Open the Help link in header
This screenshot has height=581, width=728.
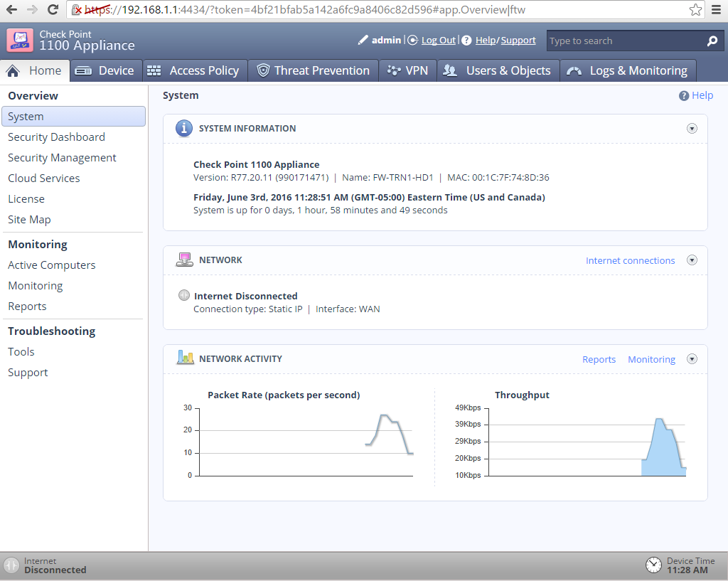pyautogui.click(x=486, y=41)
